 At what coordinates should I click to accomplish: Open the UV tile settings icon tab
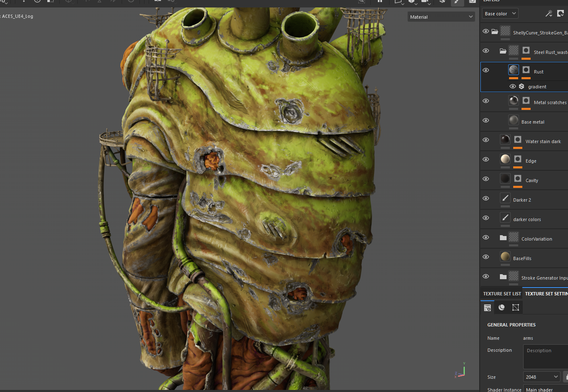point(516,307)
